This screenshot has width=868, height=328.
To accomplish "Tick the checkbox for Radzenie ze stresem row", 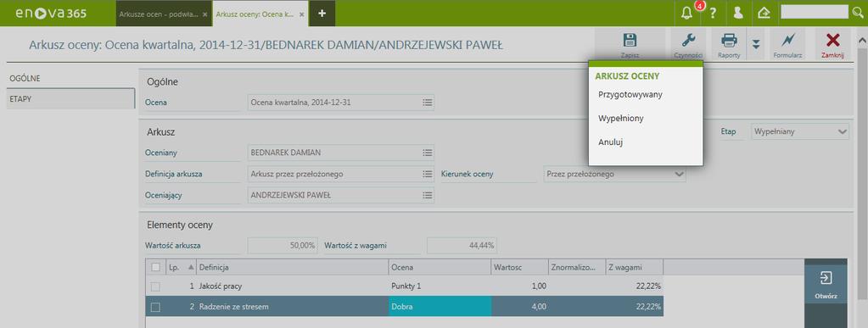I will pos(155,307).
